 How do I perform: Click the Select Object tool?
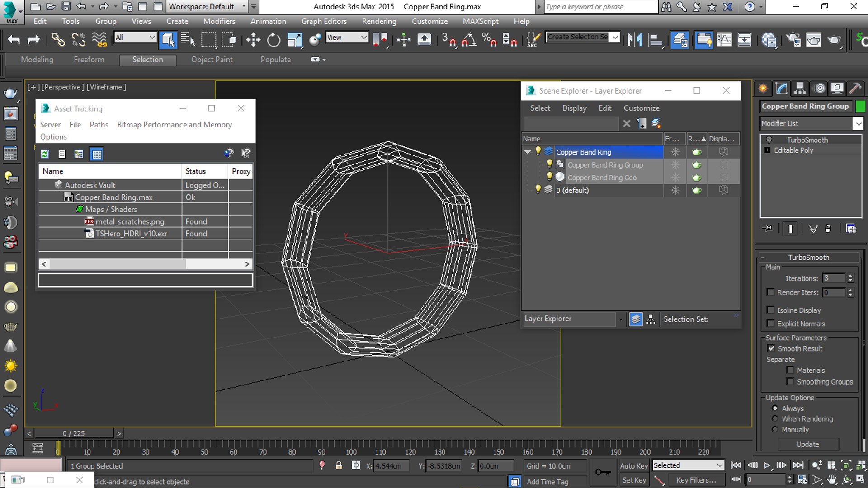click(x=168, y=40)
